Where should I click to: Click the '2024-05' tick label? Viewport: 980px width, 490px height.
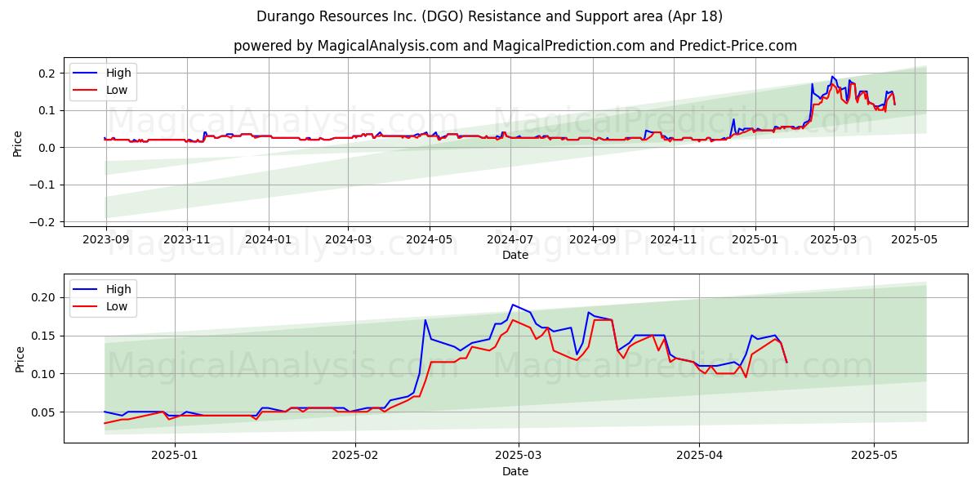tap(430, 241)
